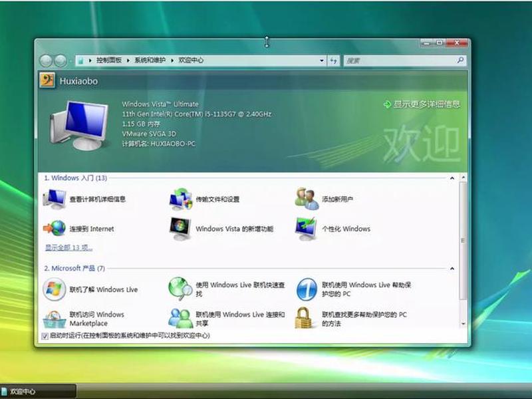Click the vertical scrollbar thumb
Image resolution: width=532 pixels, height=399 pixels.
pyautogui.click(x=463, y=241)
